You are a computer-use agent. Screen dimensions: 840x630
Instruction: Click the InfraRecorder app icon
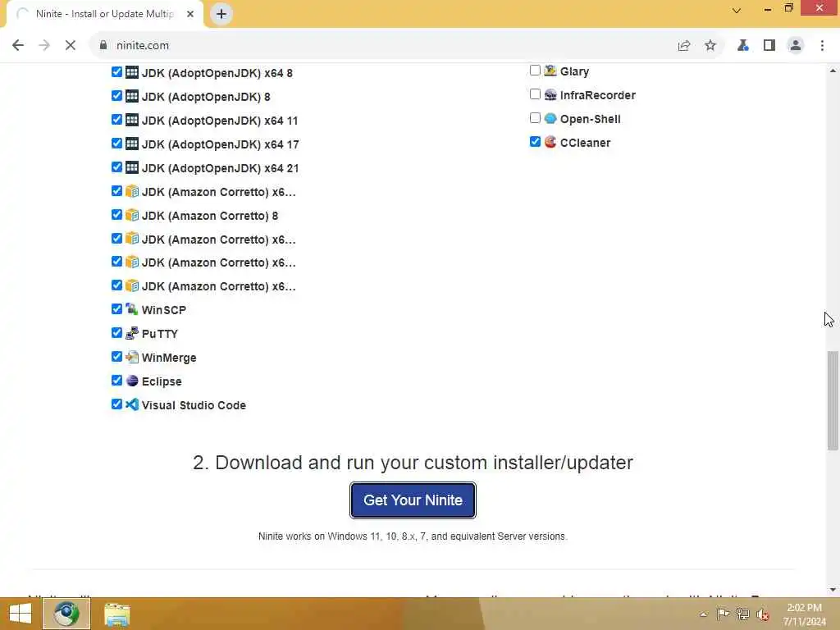point(550,95)
